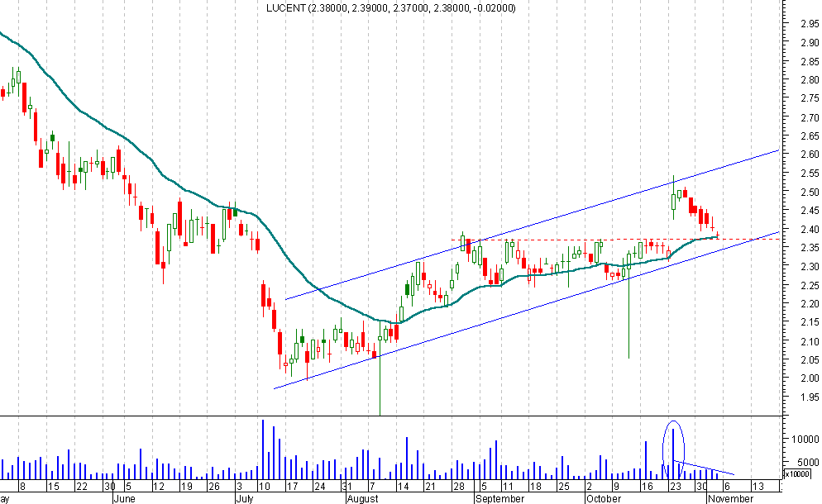Click the October month label
This screenshot has height=504, width=822.
[604, 498]
